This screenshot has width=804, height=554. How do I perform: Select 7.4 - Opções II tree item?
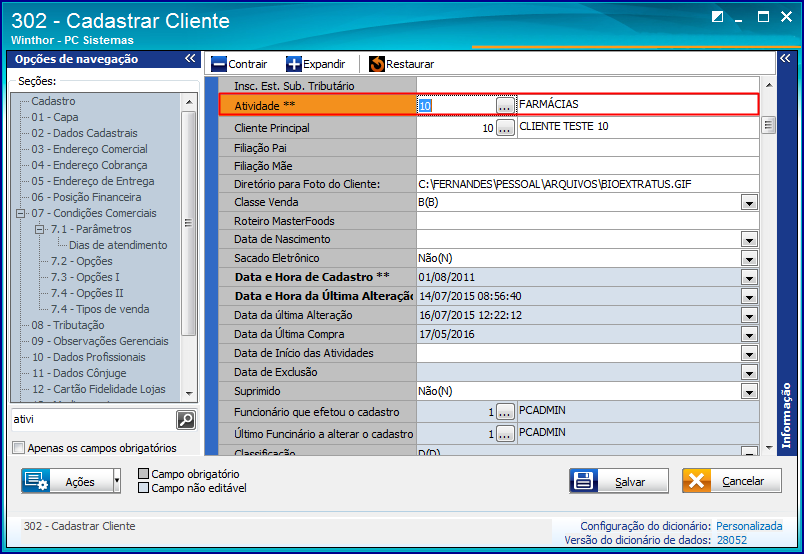pos(87,293)
